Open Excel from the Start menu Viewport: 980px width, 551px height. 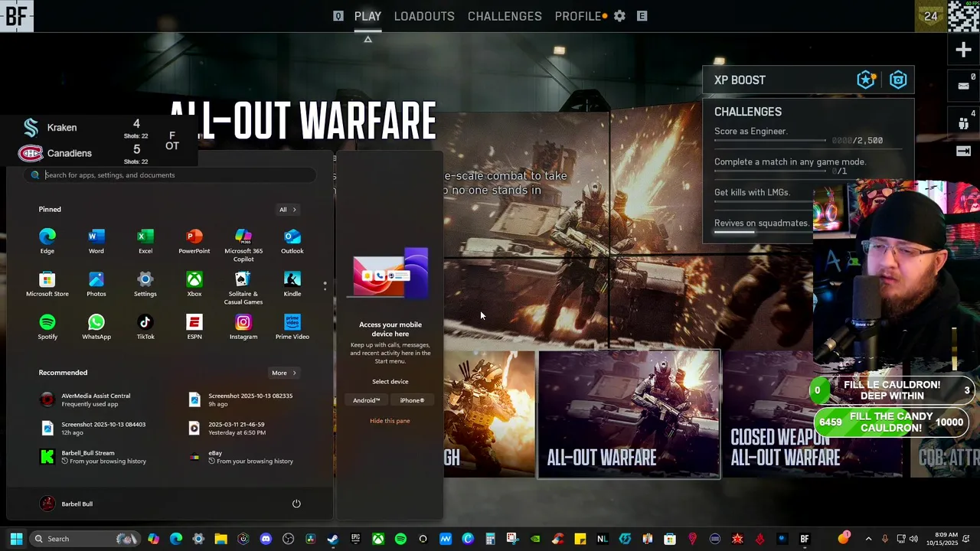click(145, 241)
